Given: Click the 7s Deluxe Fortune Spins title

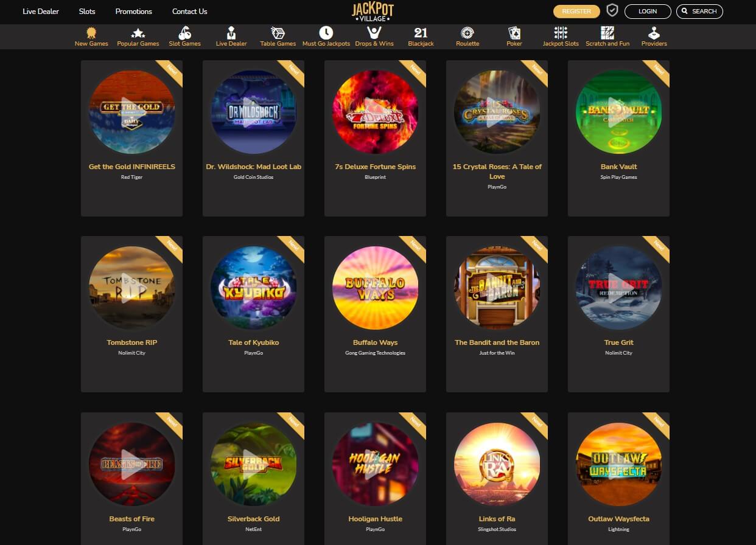Looking at the screenshot, I should click(375, 167).
